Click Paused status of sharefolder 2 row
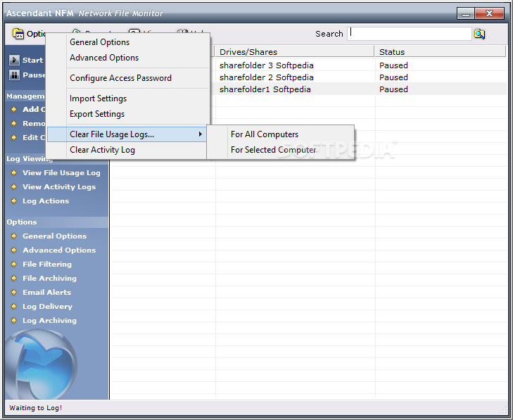 pos(393,77)
